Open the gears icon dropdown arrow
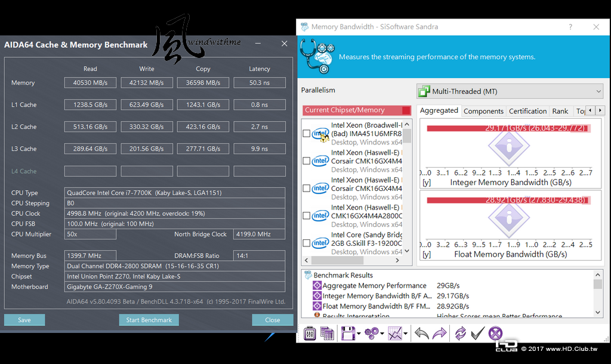 (382, 334)
